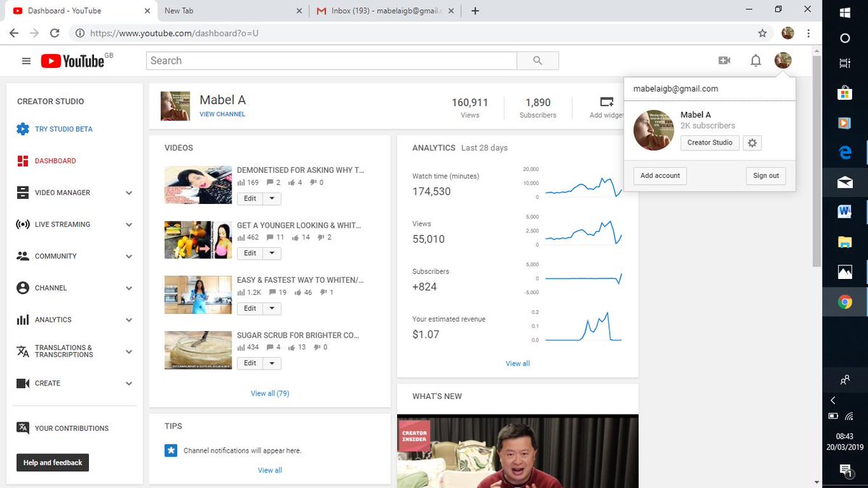868x488 pixels.
Task: Click the Creator Studio button in popup
Action: [710, 143]
